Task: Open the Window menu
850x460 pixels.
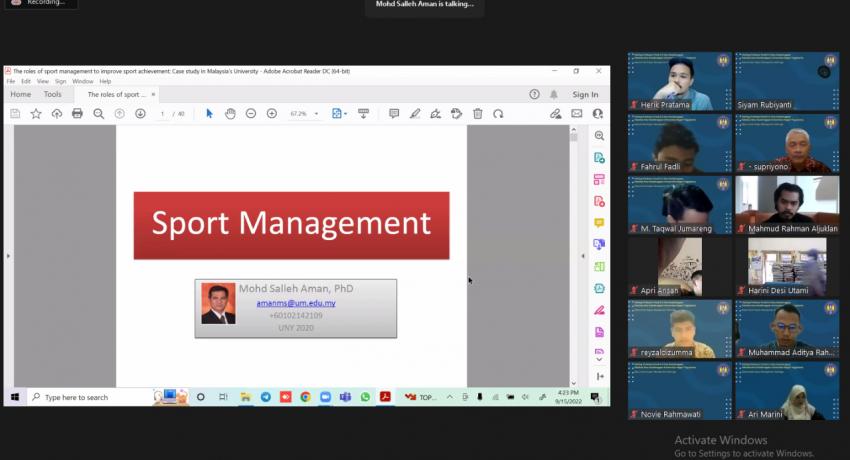Action: click(82, 81)
